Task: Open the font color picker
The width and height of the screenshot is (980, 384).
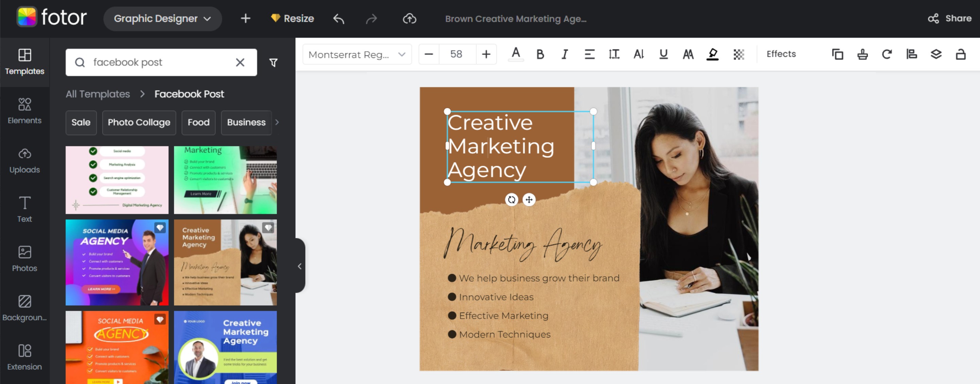Action: [516, 54]
